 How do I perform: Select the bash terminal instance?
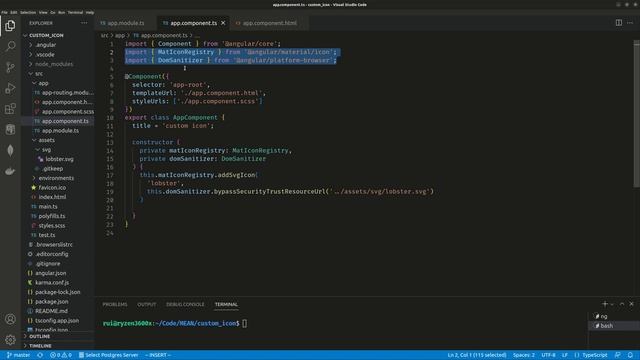pos(613,326)
